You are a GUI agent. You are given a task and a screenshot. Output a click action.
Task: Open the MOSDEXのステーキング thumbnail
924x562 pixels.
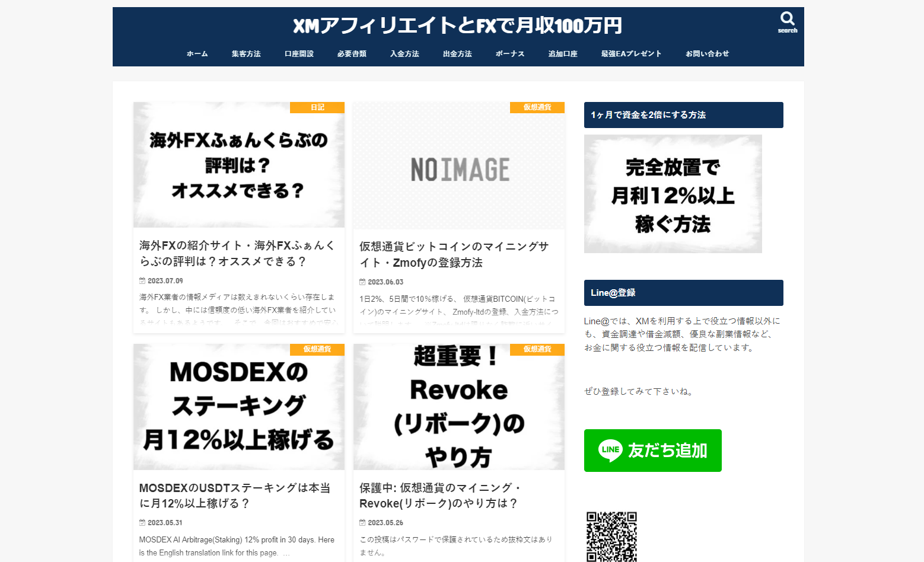click(x=239, y=407)
